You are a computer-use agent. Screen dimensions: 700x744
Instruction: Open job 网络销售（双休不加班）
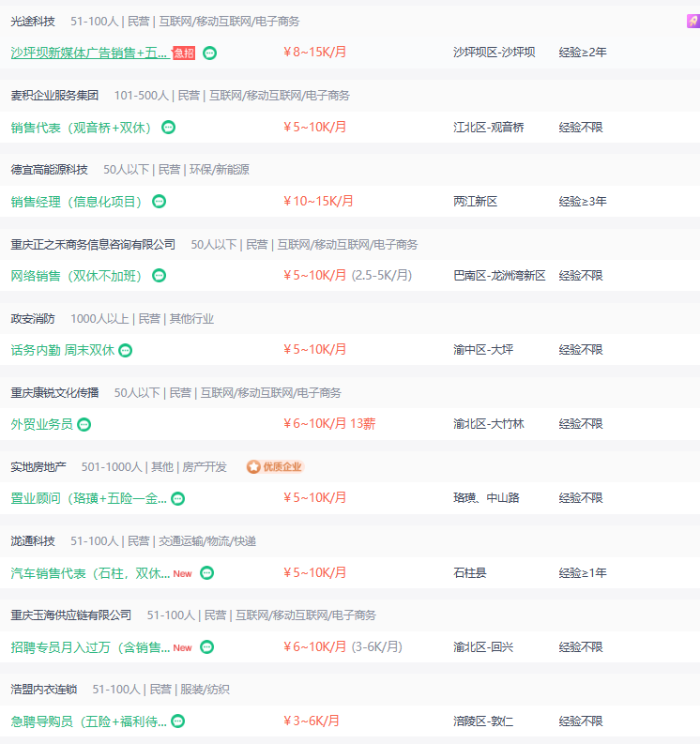pyautogui.click(x=76, y=276)
